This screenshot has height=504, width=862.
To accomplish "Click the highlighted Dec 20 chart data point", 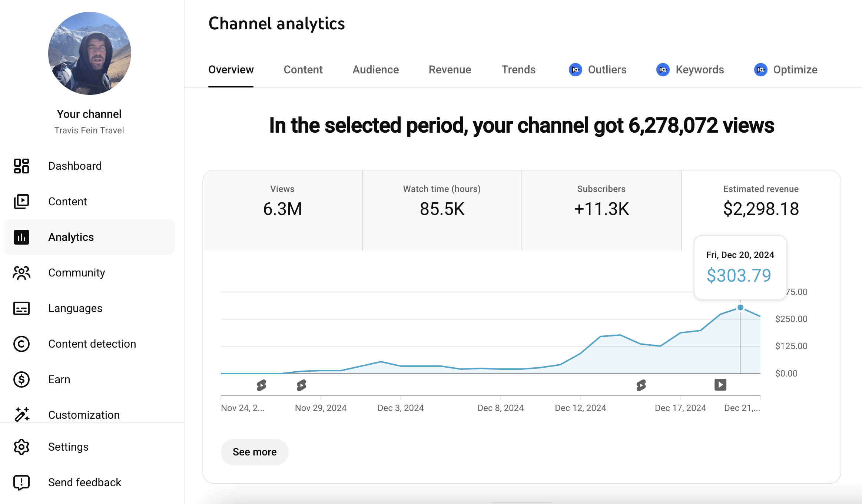I will tap(740, 308).
